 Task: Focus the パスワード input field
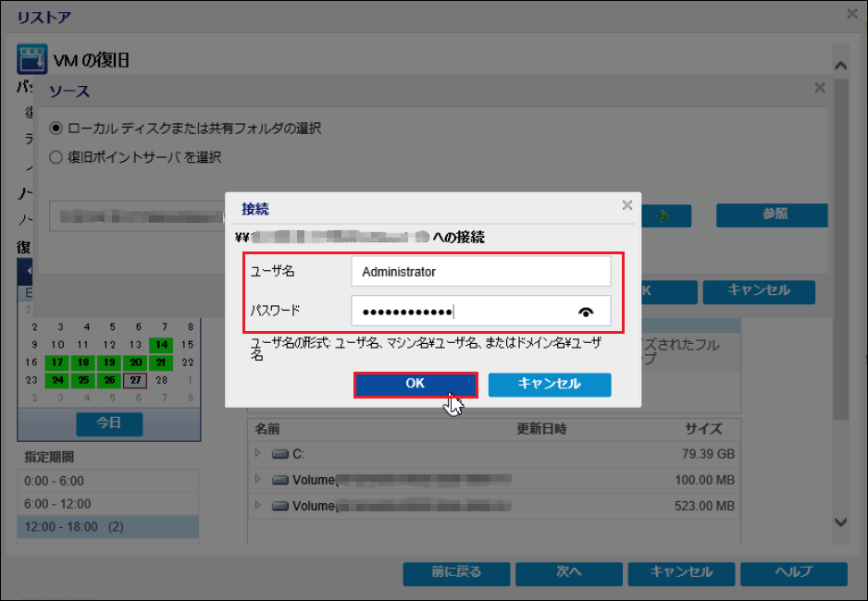480,312
